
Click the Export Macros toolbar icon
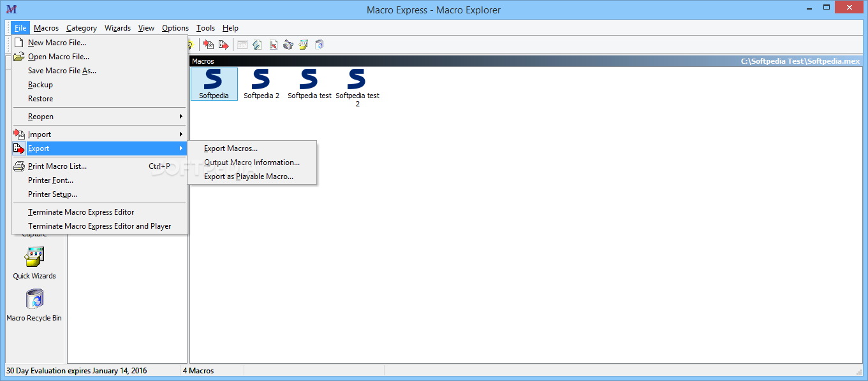coord(223,45)
